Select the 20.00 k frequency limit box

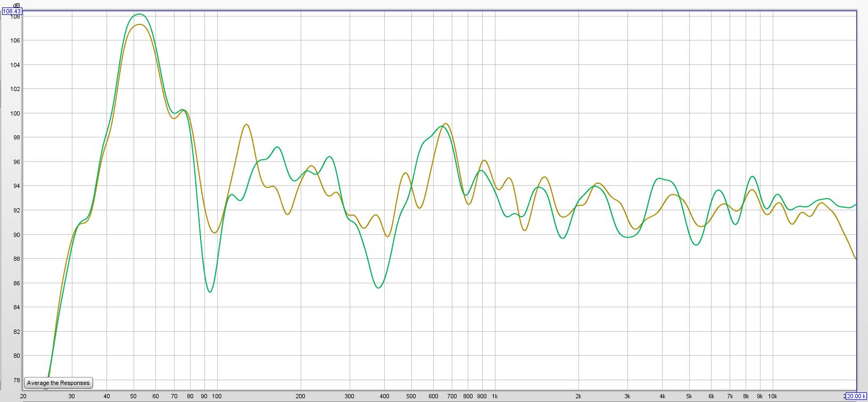click(x=856, y=396)
